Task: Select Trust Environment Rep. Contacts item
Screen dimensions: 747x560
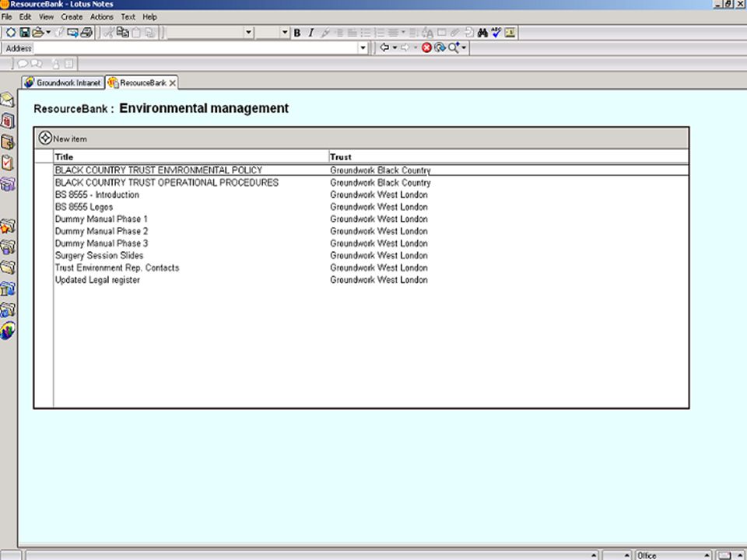Action: click(x=117, y=268)
